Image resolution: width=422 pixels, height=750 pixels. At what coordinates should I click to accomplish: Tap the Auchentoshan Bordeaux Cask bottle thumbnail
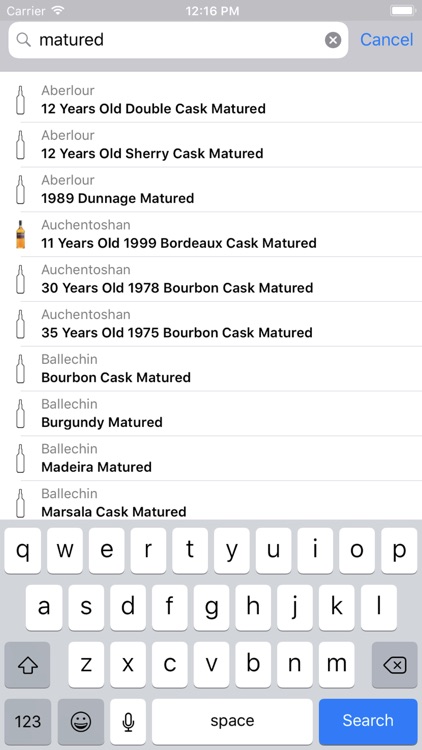20,234
